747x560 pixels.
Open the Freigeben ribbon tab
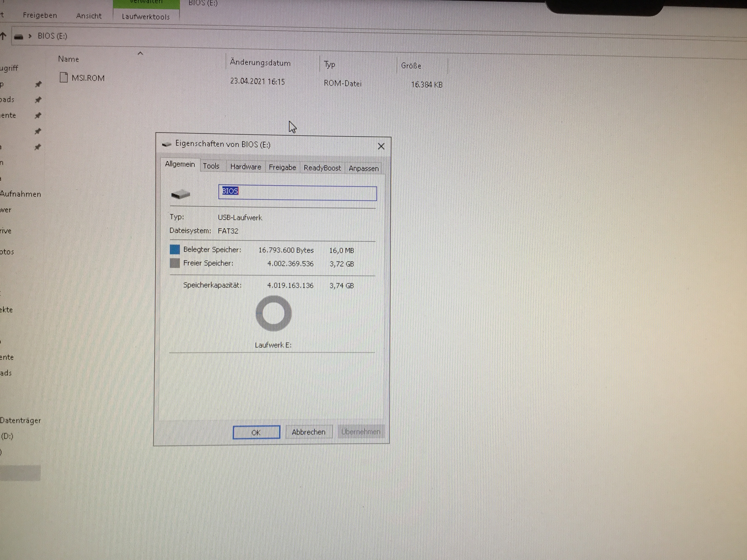[x=40, y=16]
